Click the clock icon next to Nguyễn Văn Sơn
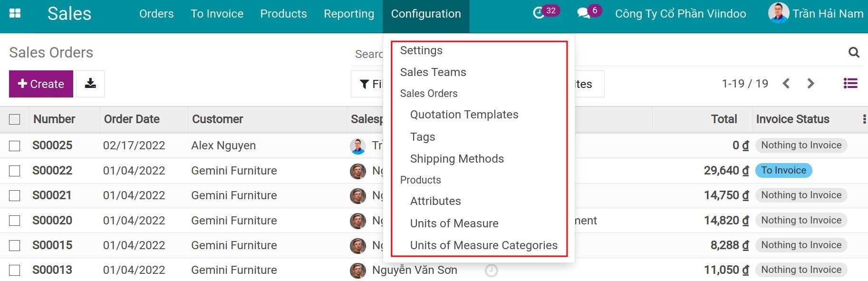 point(492,271)
